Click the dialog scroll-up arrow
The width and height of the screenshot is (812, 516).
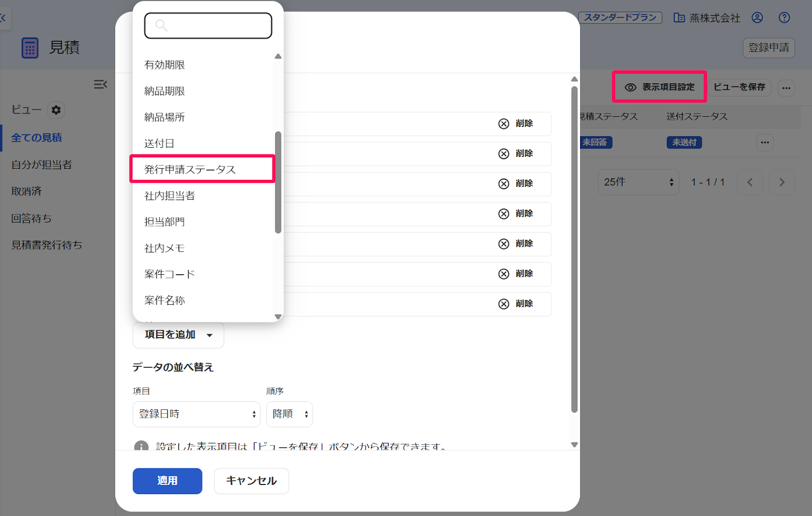tap(574, 79)
